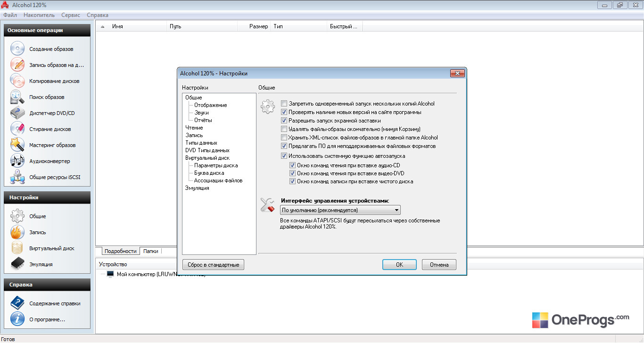Image resolution: width=644 pixels, height=343 pixels.
Task: Uncheck Предлагать ПО для неподдерживаемых форматов
Action: tap(284, 146)
